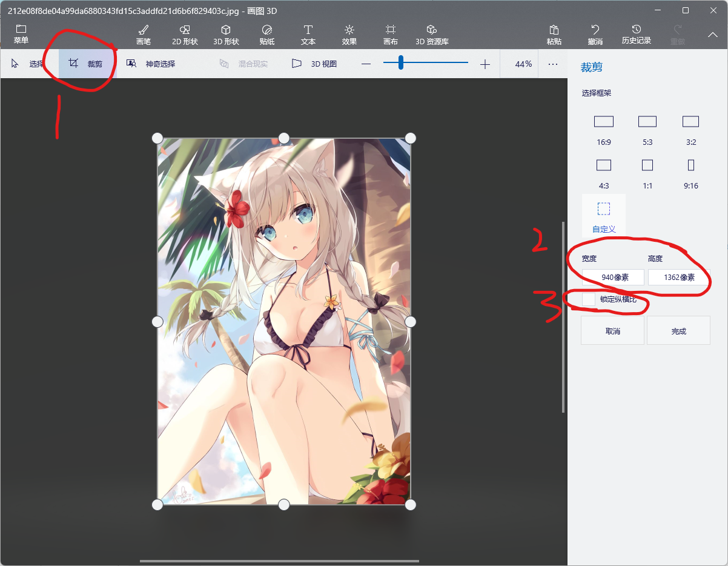Open the 3D 形状 tab
The image size is (728, 566).
tap(226, 35)
